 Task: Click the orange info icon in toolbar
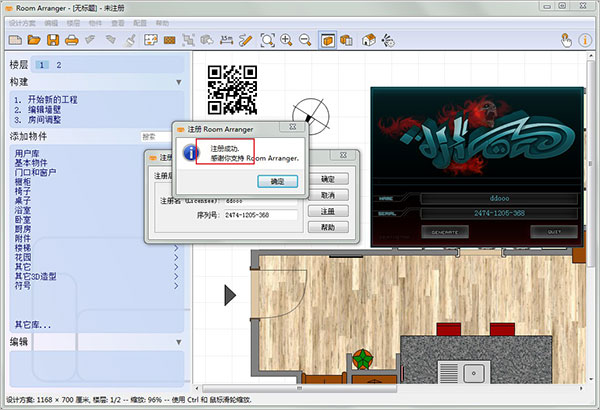tap(586, 40)
